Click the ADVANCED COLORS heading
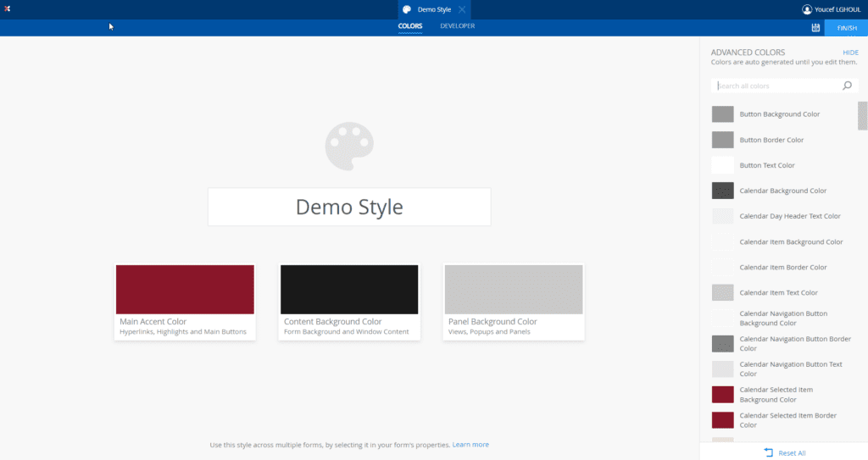868x460 pixels. pyautogui.click(x=748, y=52)
